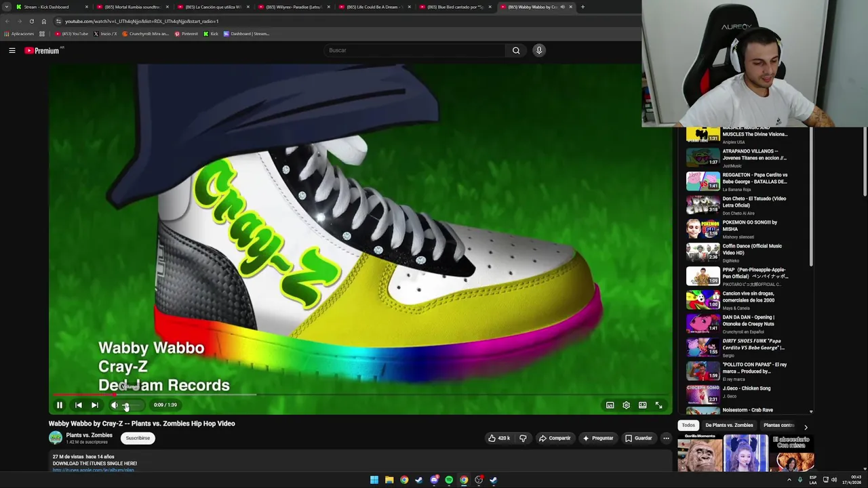Enter fullscreen mode on the player
The image size is (868, 488).
coord(659,405)
